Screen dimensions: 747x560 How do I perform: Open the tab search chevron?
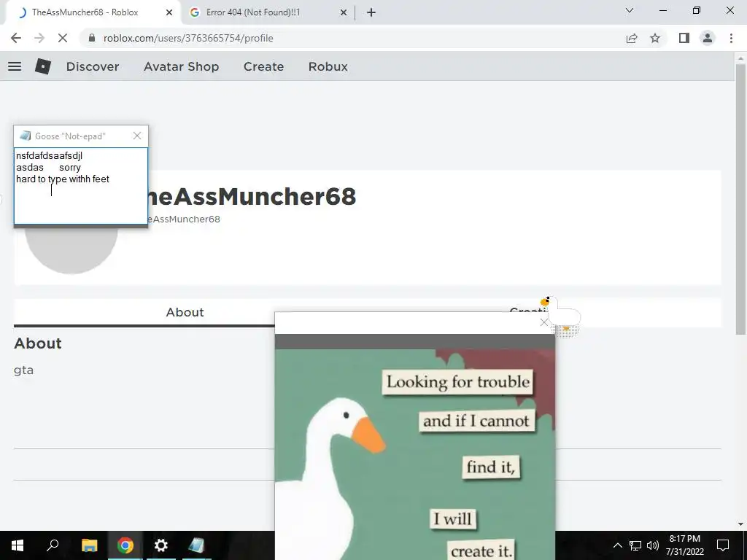(630, 10)
